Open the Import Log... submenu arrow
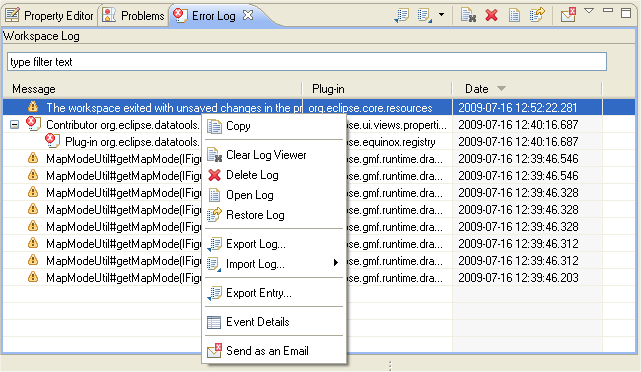 click(336, 263)
